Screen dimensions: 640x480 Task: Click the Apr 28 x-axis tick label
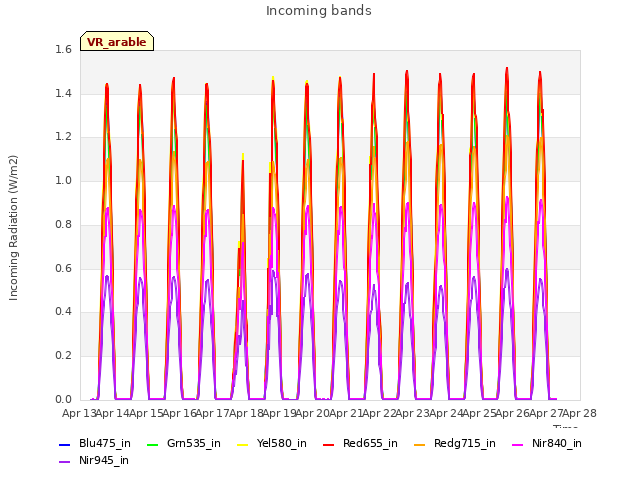pyautogui.click(x=580, y=413)
